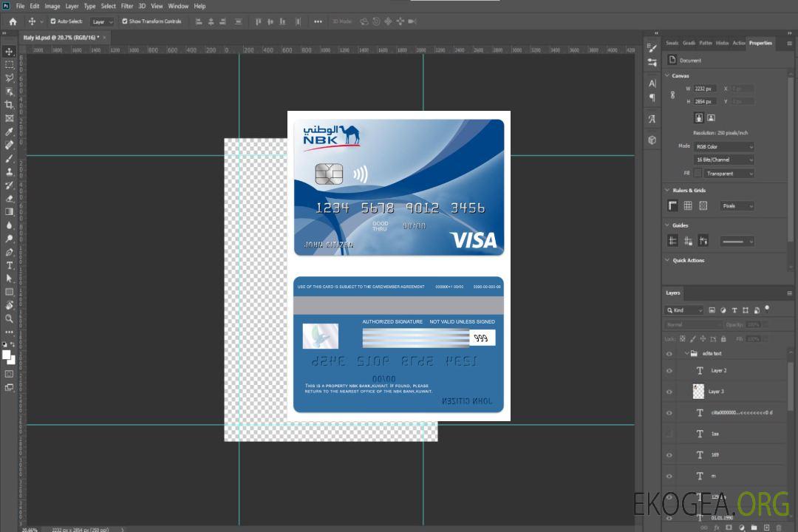
Task: Select the Zoom tool
Action: pos(9,318)
